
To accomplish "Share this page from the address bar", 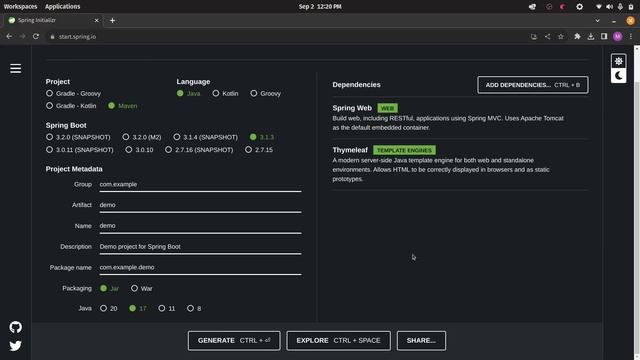I will click(x=547, y=36).
